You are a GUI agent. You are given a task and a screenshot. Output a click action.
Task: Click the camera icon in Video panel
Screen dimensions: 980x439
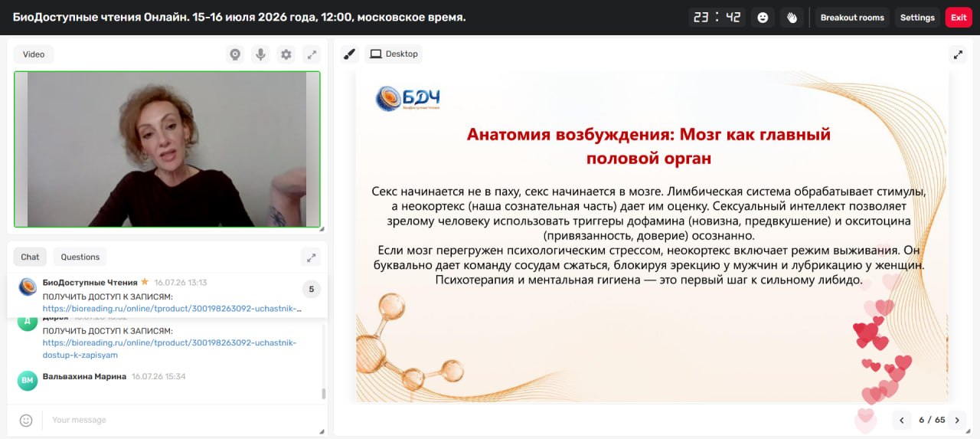tap(235, 54)
